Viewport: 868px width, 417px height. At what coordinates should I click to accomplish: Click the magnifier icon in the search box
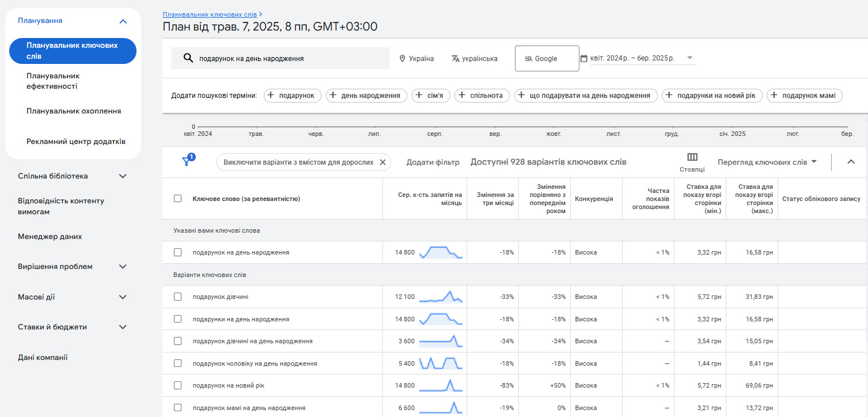point(188,58)
